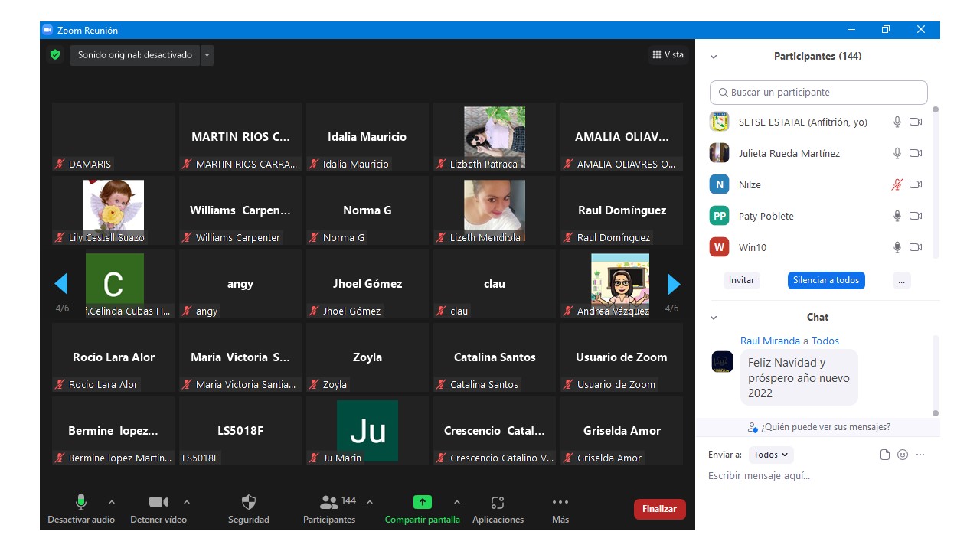980x551 pixels.
Task: Expand participants options caret in toolbar
Action: [370, 503]
